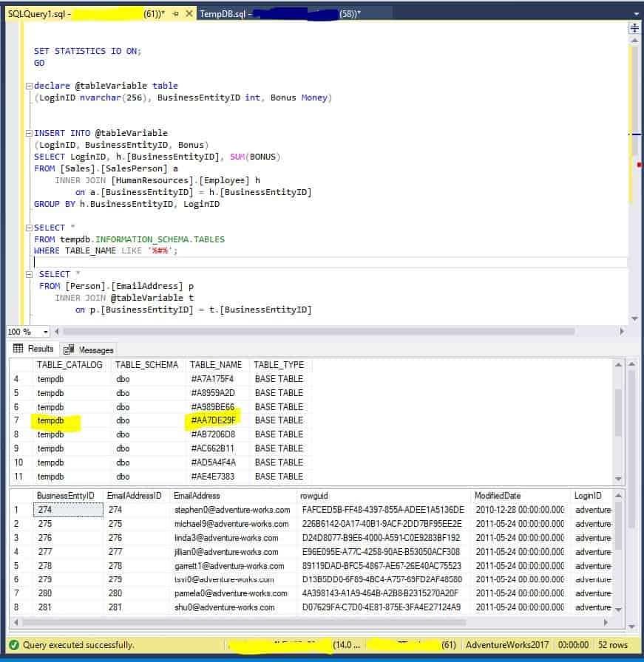The height and width of the screenshot is (662, 644).
Task: Select pamela0@adventure-works.com cell
Action: click(x=232, y=593)
